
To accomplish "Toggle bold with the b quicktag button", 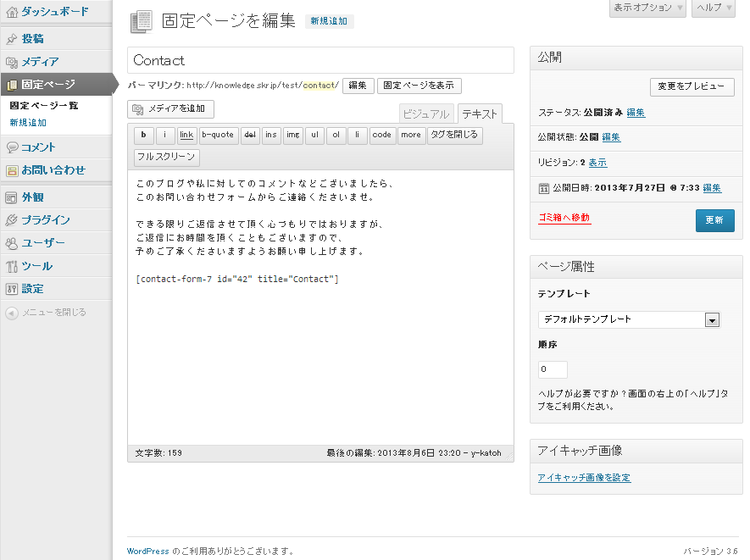I will point(143,136).
